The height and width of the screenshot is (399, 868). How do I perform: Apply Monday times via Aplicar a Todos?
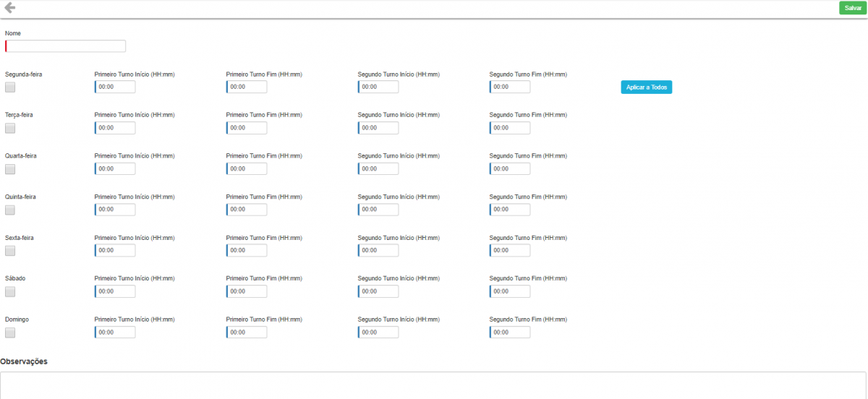[647, 87]
